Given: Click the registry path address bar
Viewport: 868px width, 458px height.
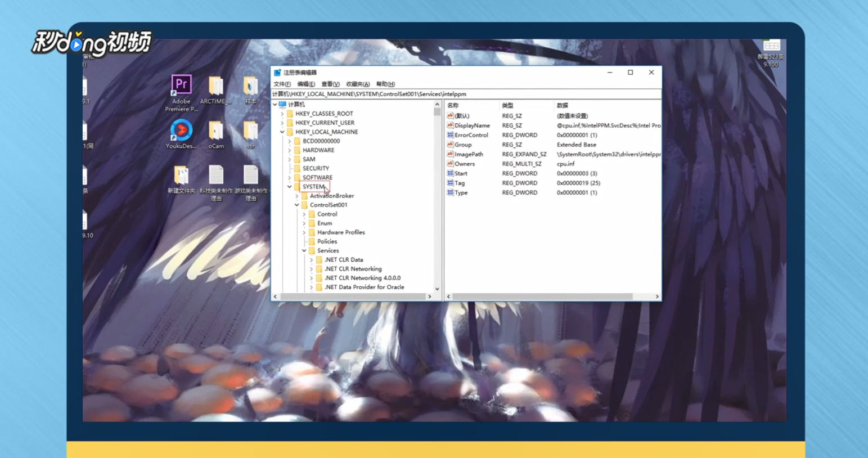Looking at the screenshot, I should click(466, 94).
